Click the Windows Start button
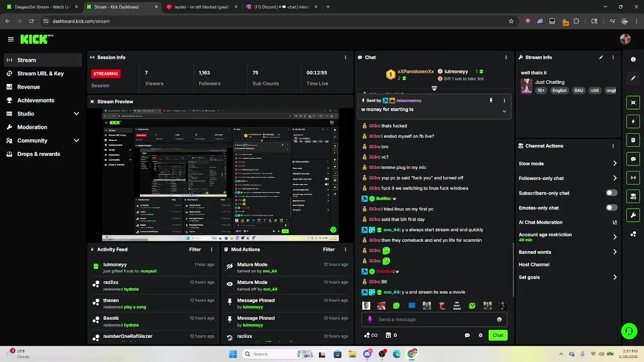Image resolution: width=644 pixels, height=362 pixels. (233, 354)
